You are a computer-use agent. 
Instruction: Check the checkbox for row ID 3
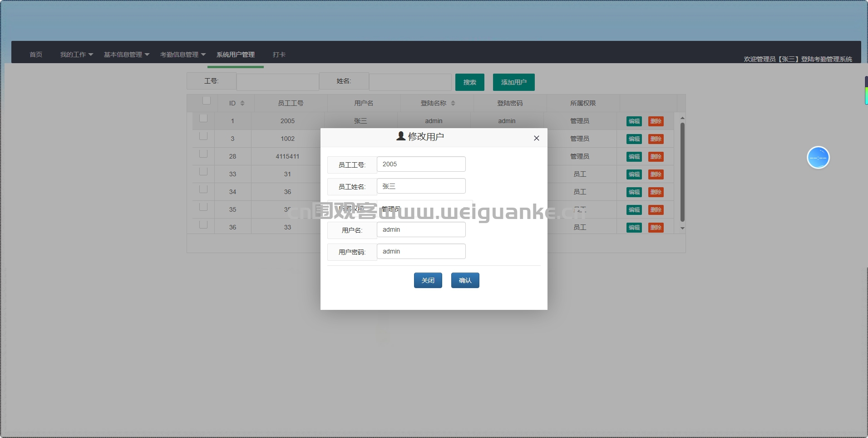(203, 136)
